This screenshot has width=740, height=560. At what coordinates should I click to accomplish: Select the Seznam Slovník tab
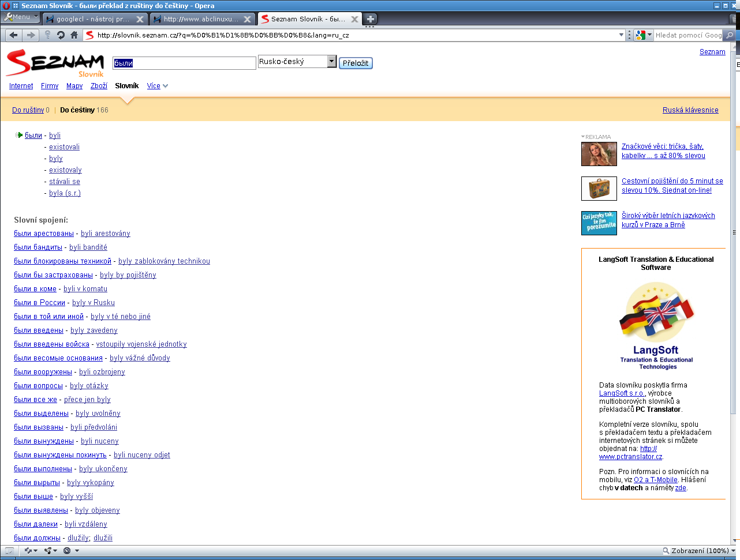coord(310,19)
